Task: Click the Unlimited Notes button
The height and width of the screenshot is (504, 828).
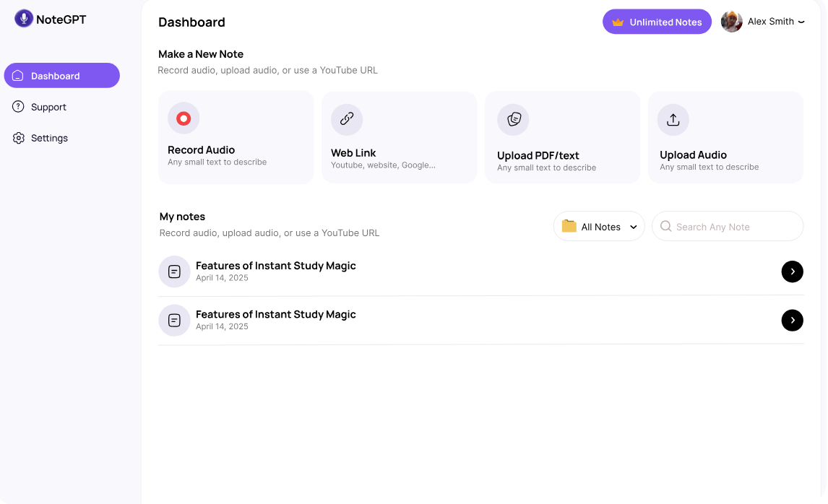Action: point(657,21)
